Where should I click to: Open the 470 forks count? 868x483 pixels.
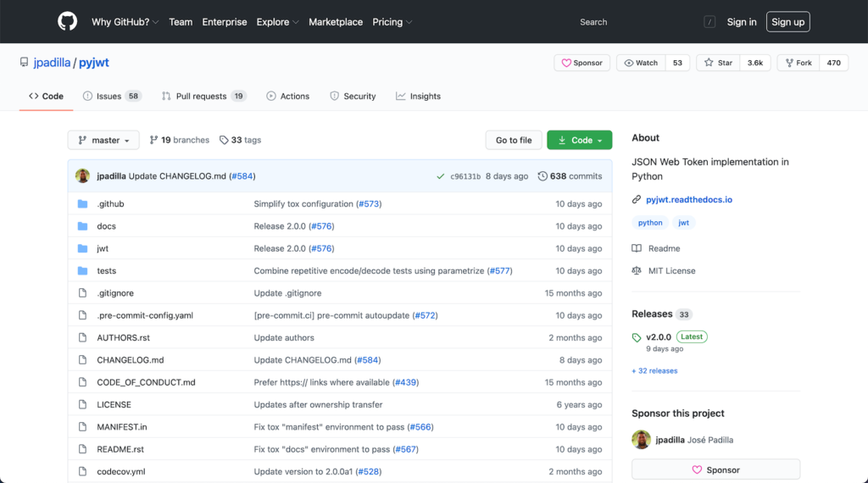[834, 63]
